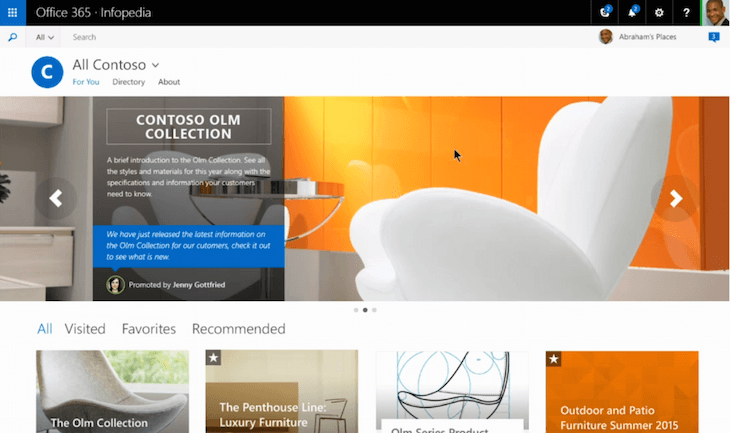Viewport: 730px width, 433px height.
Task: Click the Abraham's Places avatar
Action: pos(606,36)
